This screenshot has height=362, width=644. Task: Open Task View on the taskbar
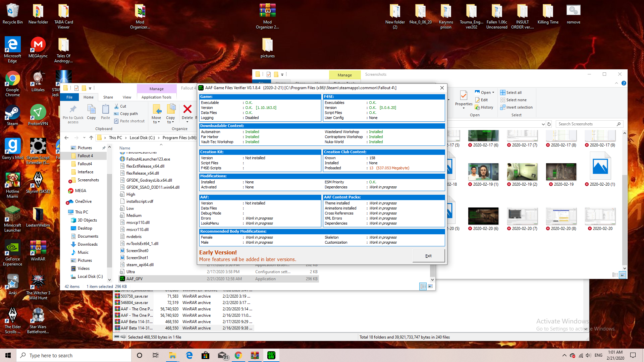156,355
